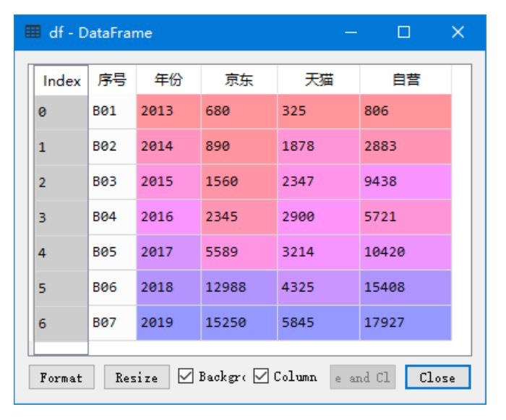This screenshot has width=506, height=420.
Task: Select row index 1
Action: (61, 147)
